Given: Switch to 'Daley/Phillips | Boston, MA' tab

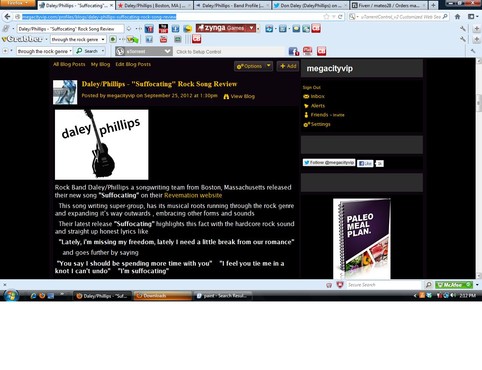Looking at the screenshot, I should pyautogui.click(x=155, y=6).
